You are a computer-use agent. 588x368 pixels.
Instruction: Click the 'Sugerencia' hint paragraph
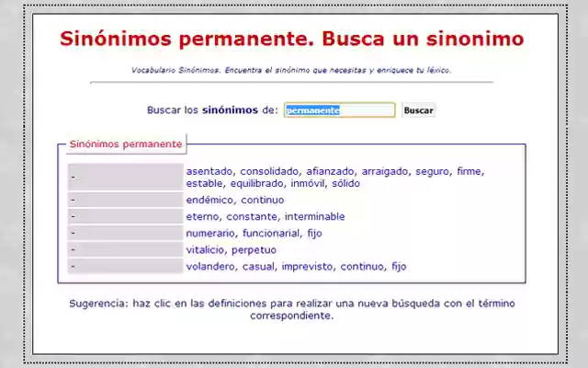[x=292, y=309]
